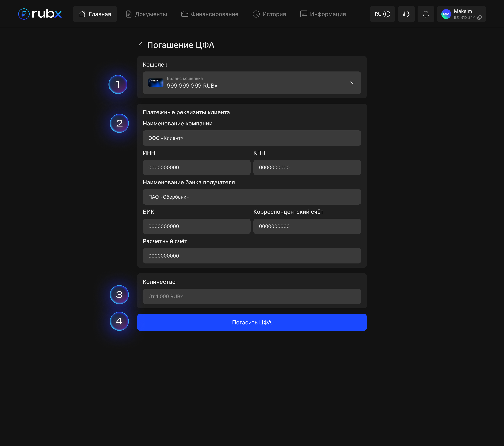Focus the ИНН field
This screenshot has height=446, width=504.
tap(197, 167)
